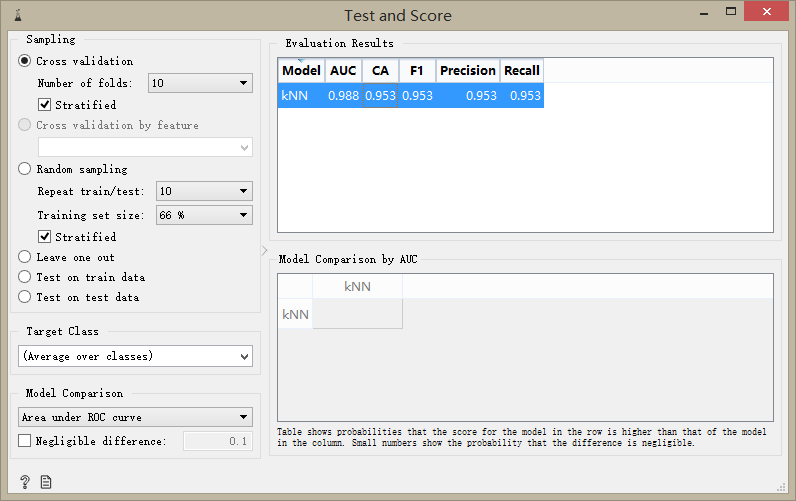Image resolution: width=796 pixels, height=501 pixels.
Task: Enable the Negligible difference checkbox
Action: click(24, 441)
